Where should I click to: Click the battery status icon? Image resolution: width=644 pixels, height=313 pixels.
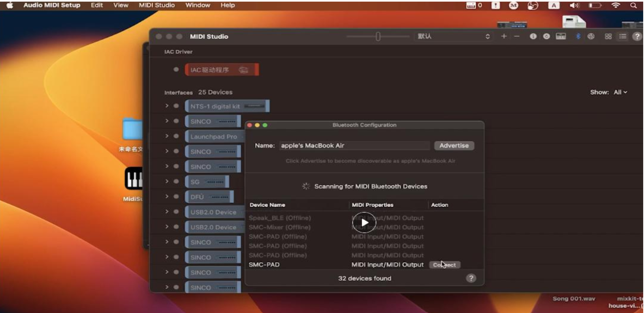tap(595, 5)
